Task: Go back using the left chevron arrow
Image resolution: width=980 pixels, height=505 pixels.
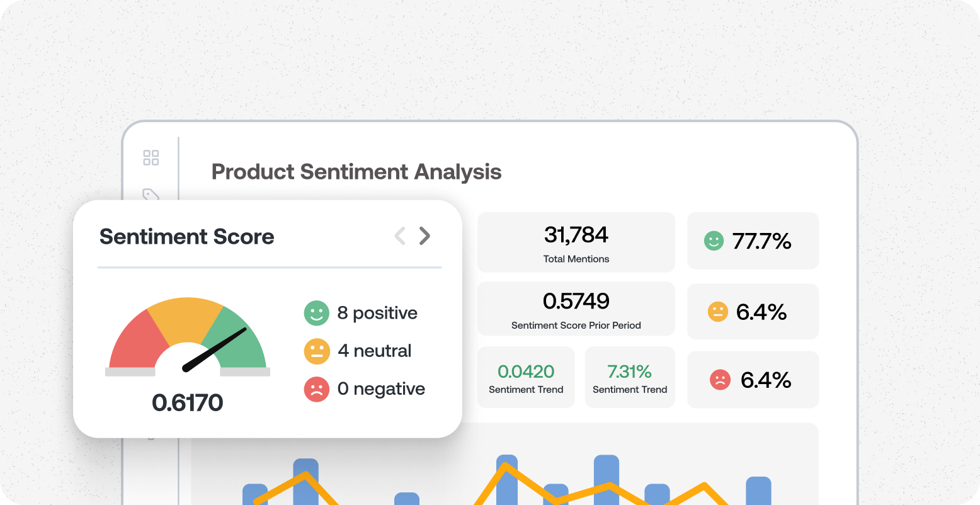Action: pyautogui.click(x=400, y=236)
